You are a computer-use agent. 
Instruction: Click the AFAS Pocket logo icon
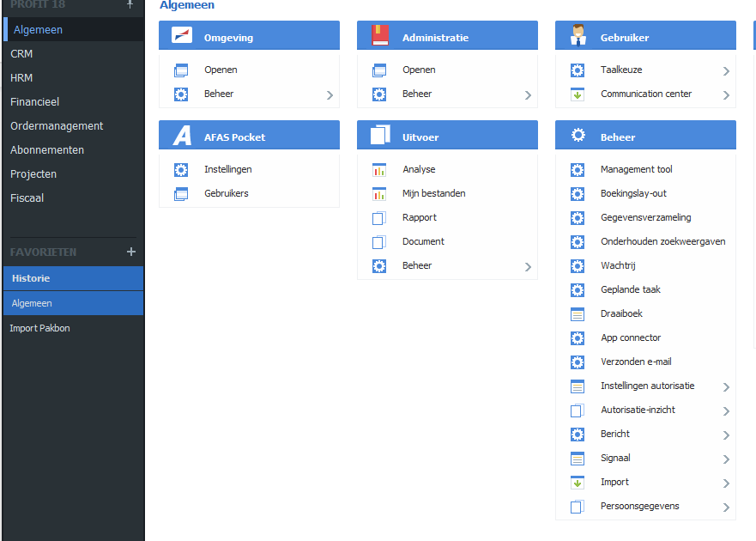click(x=182, y=137)
